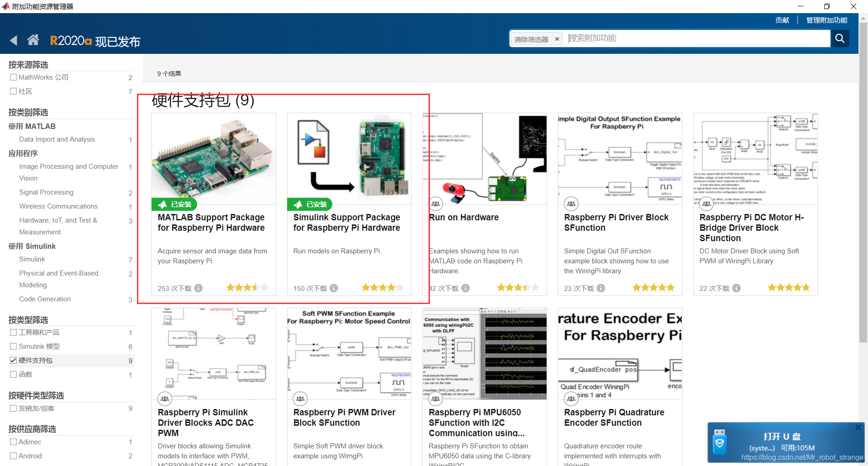This screenshot has width=868, height=466.
Task: Click the magnifier search button
Action: [x=840, y=38]
